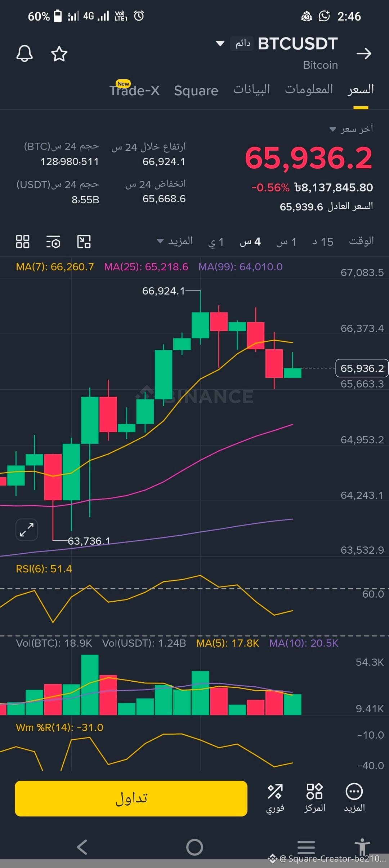Tap the دائم perpetual badge

click(x=242, y=44)
